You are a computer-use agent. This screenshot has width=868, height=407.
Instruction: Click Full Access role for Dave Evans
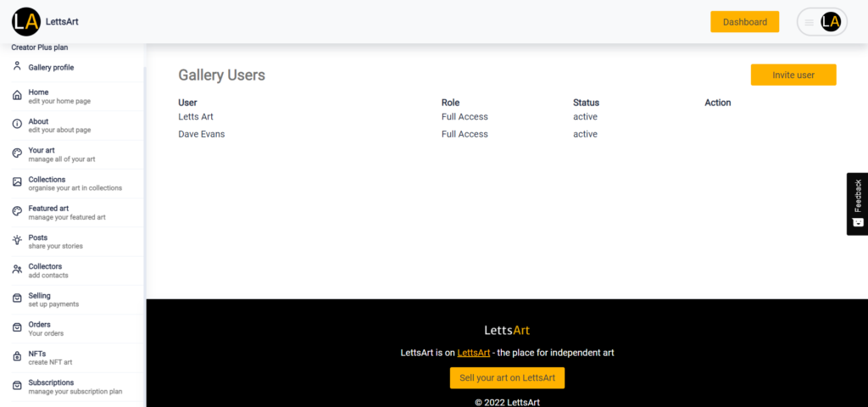(465, 134)
